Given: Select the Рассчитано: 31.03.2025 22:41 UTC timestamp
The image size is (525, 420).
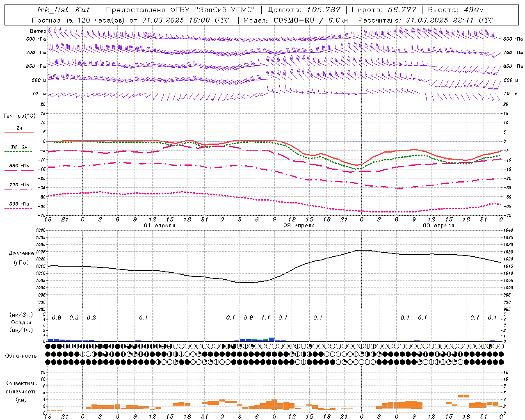Looking at the screenshot, I should pos(426,20).
